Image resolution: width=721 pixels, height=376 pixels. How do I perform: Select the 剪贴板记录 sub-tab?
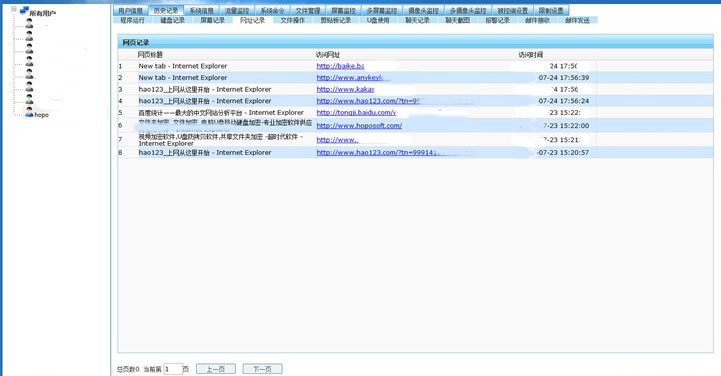click(335, 20)
